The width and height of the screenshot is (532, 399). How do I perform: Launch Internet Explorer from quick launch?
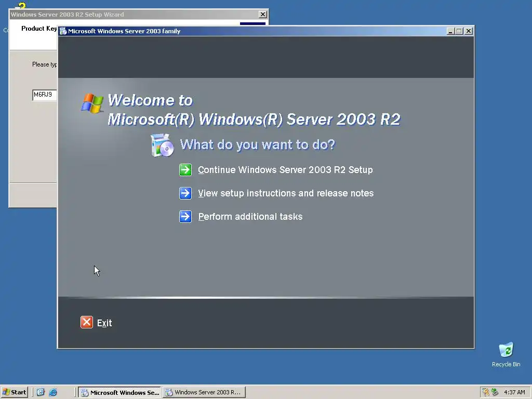coord(54,392)
